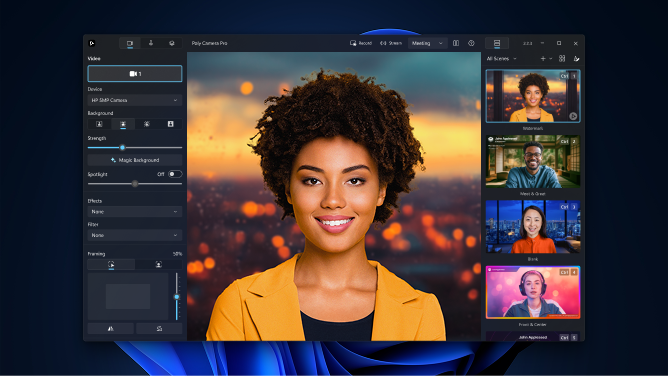Click the 50% framing value text
Screen dimensions: 668x376
coord(177,254)
